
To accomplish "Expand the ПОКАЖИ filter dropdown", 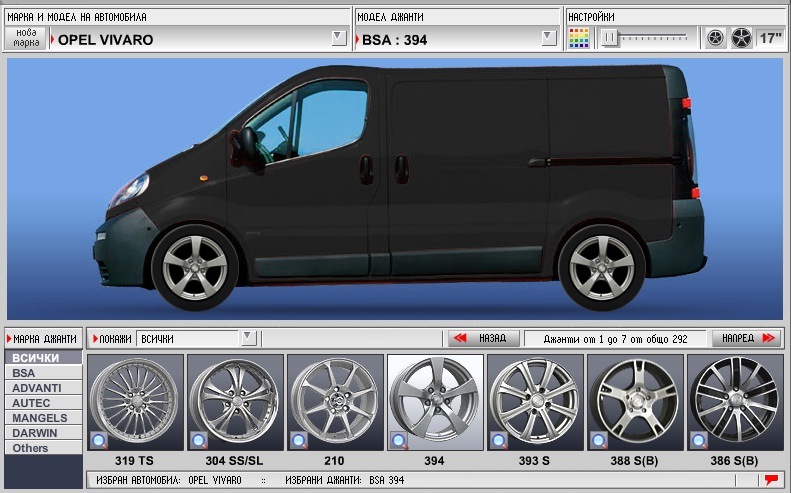I will coord(249,338).
